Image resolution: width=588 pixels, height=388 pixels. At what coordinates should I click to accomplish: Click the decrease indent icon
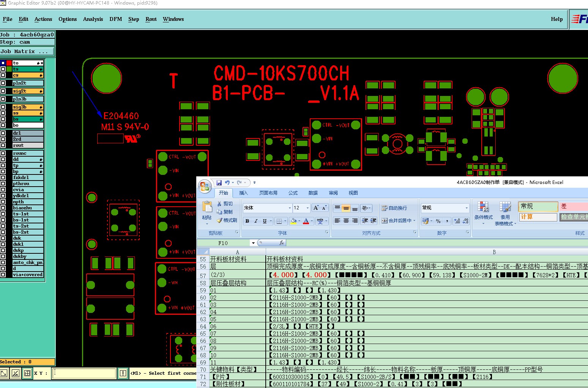coord(365,221)
